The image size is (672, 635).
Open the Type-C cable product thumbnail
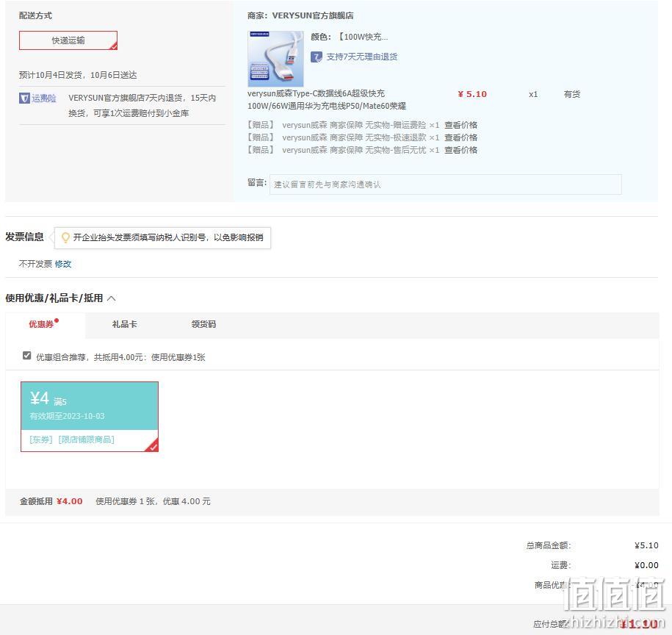click(275, 59)
